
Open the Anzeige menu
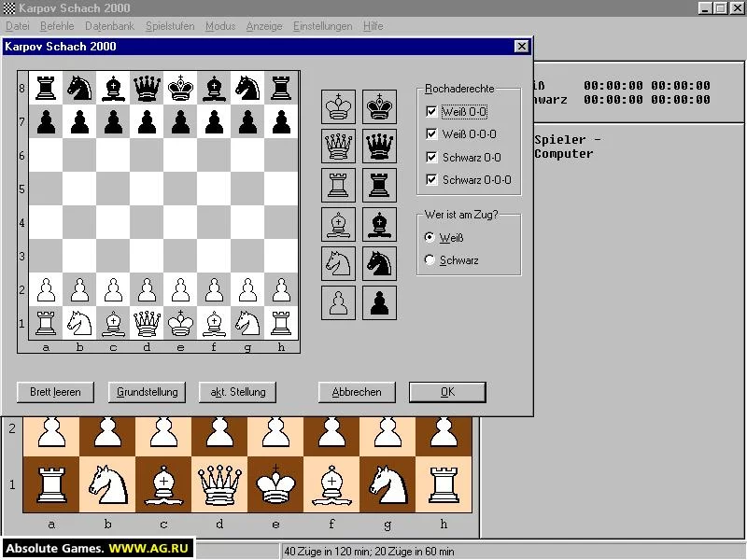tap(264, 26)
